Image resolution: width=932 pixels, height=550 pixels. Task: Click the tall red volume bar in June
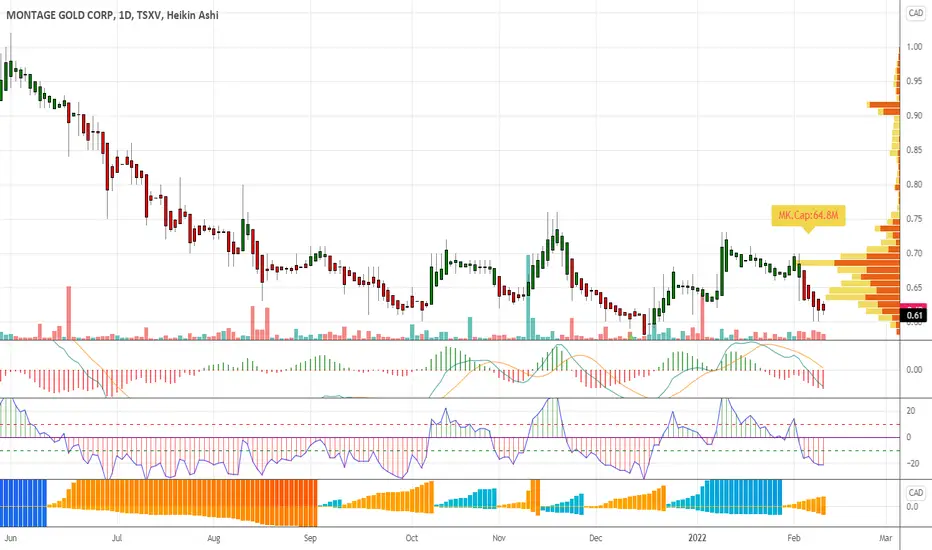pyautogui.click(x=68, y=313)
